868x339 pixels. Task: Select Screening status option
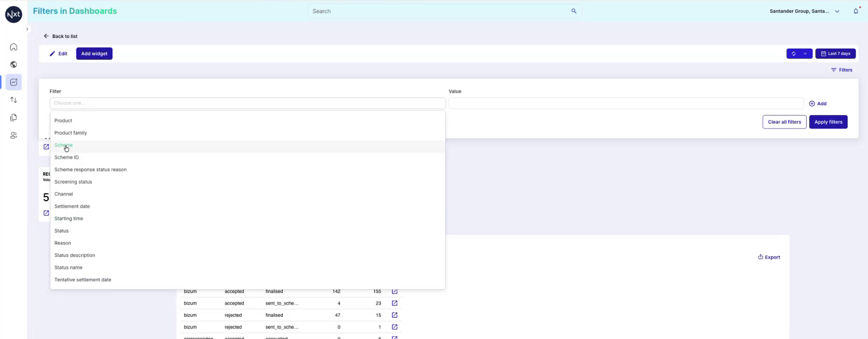point(247,181)
